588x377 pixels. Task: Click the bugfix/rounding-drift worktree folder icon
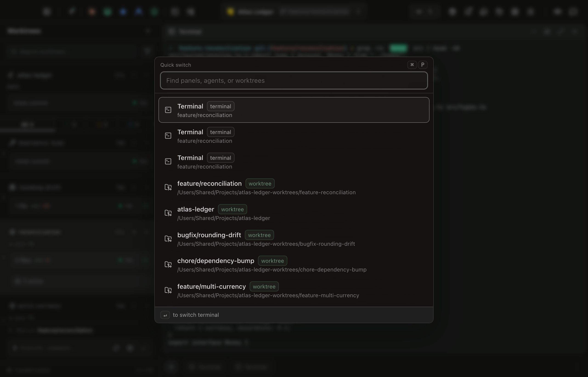pyautogui.click(x=168, y=239)
